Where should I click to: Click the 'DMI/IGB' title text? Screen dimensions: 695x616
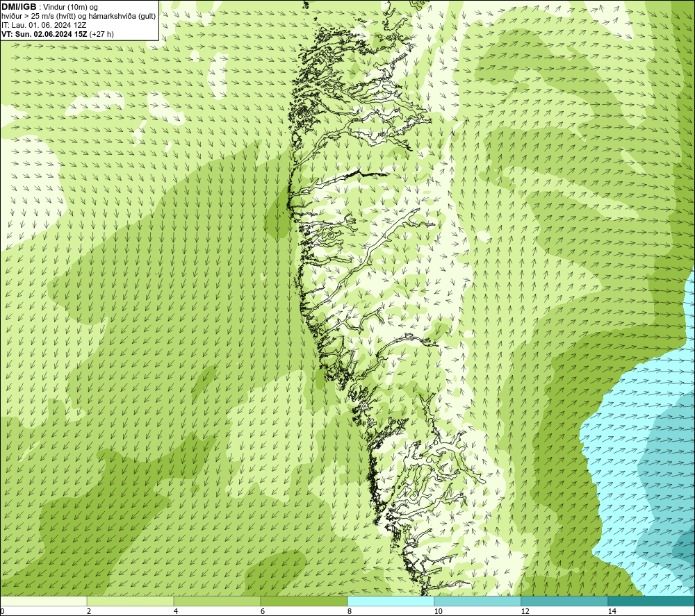coord(19,7)
